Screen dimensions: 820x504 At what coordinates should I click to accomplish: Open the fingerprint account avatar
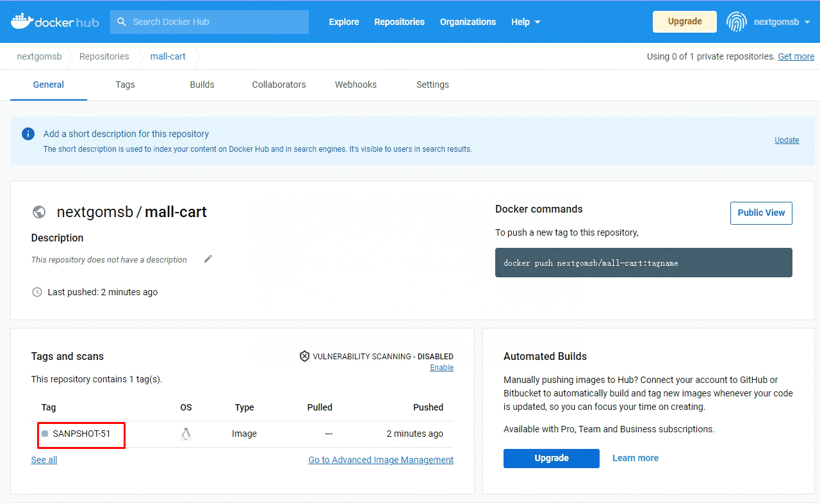737,22
